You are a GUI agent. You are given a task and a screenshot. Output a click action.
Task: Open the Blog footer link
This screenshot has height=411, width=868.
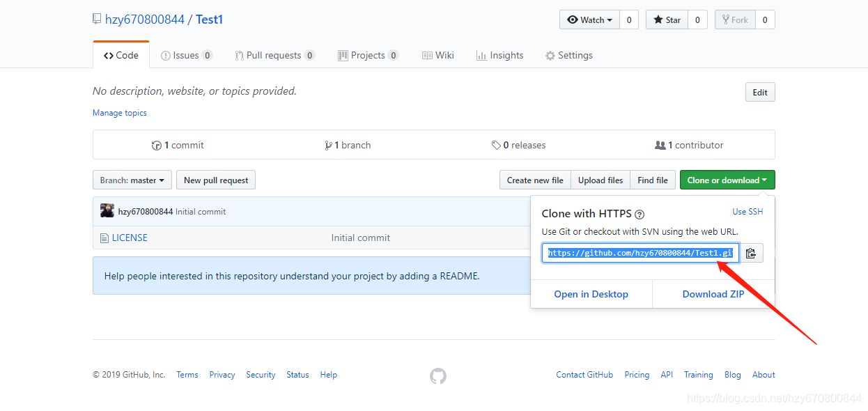coord(733,375)
